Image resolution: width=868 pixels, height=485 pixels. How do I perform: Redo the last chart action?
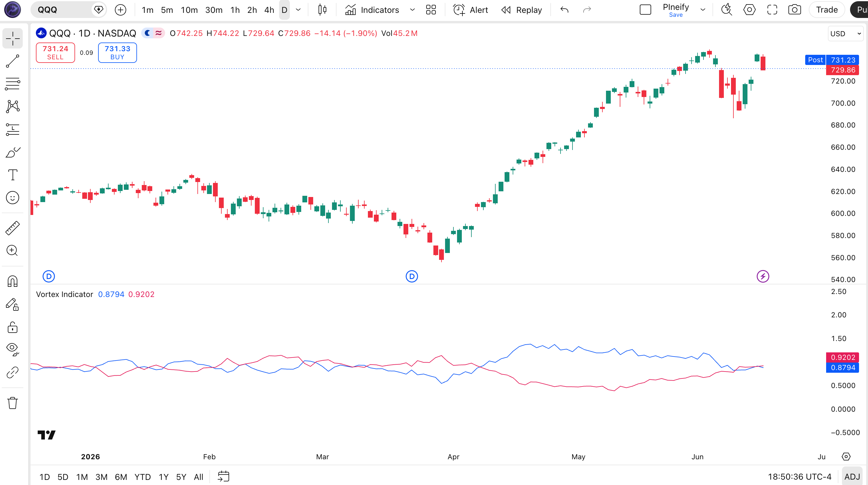coord(587,10)
